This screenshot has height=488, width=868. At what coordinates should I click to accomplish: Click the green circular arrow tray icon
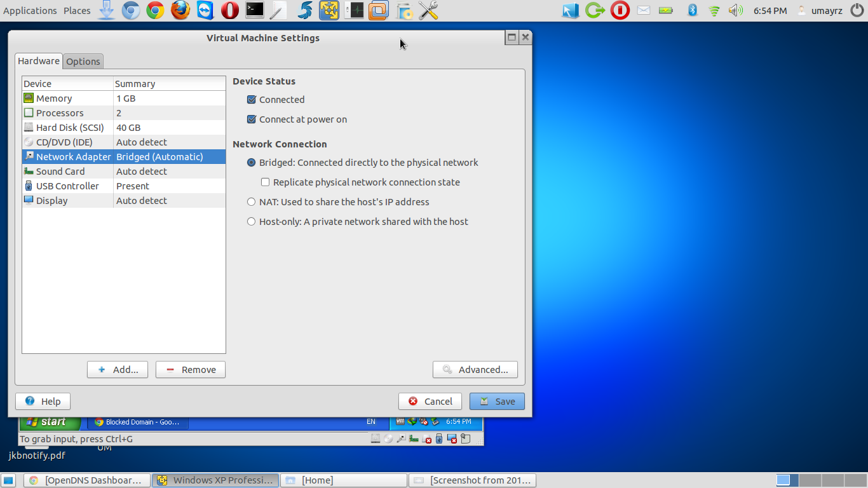point(595,10)
